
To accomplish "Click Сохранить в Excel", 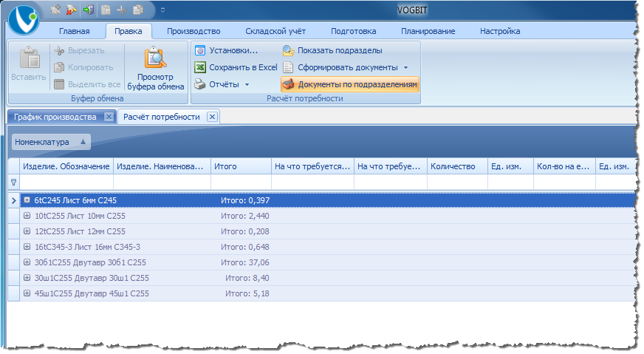I will [x=236, y=67].
